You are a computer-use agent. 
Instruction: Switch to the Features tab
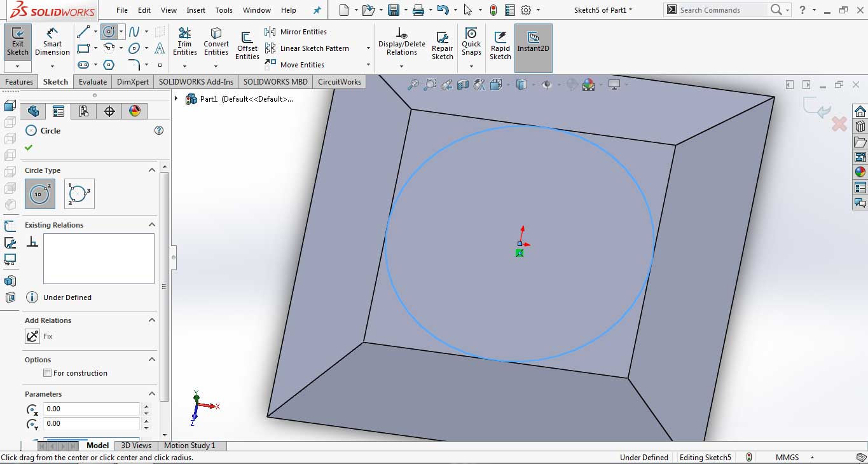[x=19, y=82]
